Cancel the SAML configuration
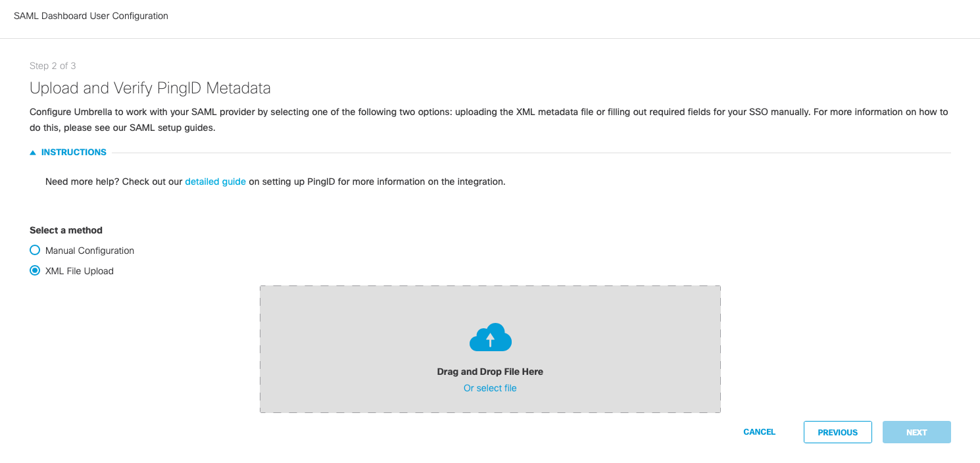This screenshot has width=980, height=463. click(759, 432)
